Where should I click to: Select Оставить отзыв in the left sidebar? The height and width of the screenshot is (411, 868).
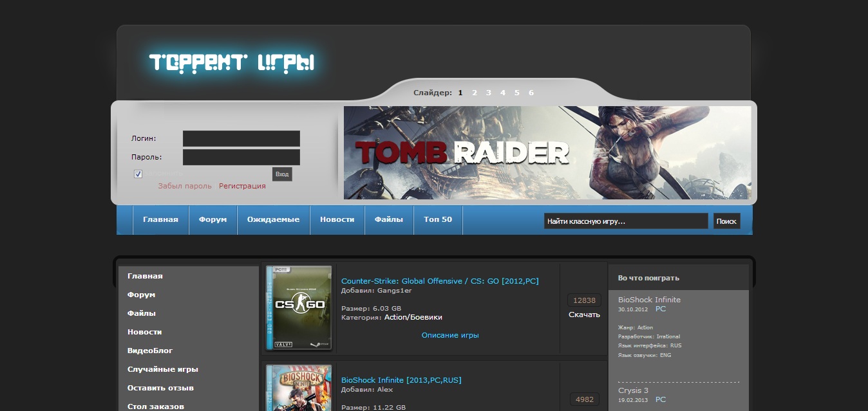160,388
